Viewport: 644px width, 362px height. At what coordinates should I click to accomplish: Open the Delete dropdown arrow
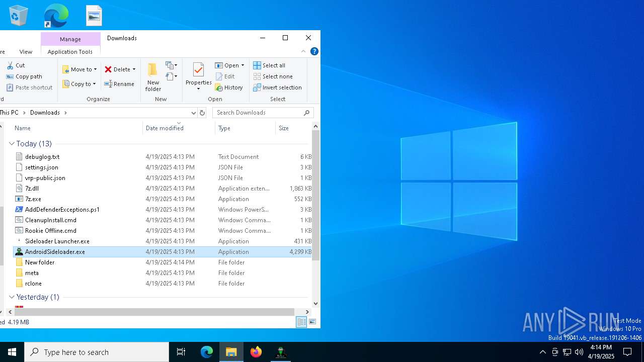pyautogui.click(x=134, y=69)
